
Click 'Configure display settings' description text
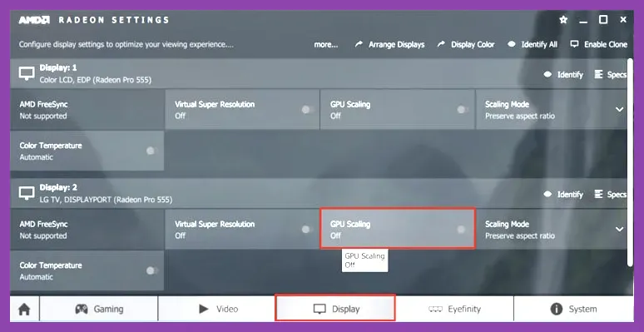(x=126, y=44)
